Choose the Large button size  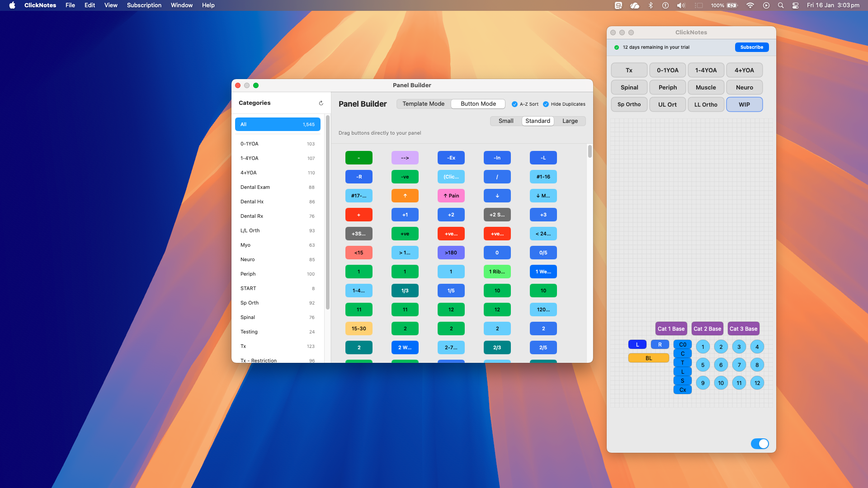(570, 121)
